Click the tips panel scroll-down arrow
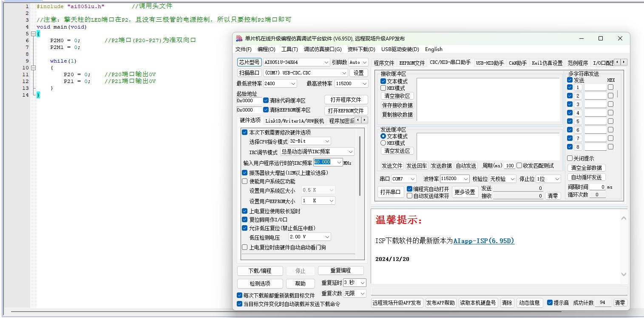644x318 pixels. pos(624,275)
